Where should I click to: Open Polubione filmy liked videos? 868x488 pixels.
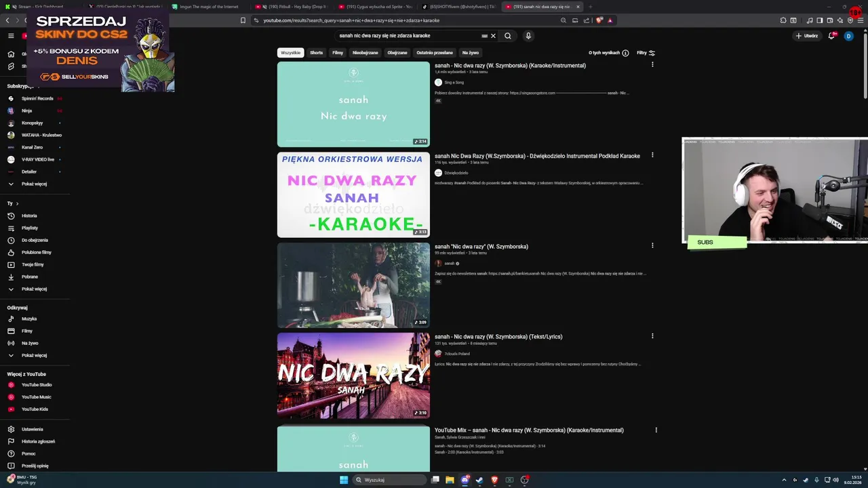click(35, 252)
